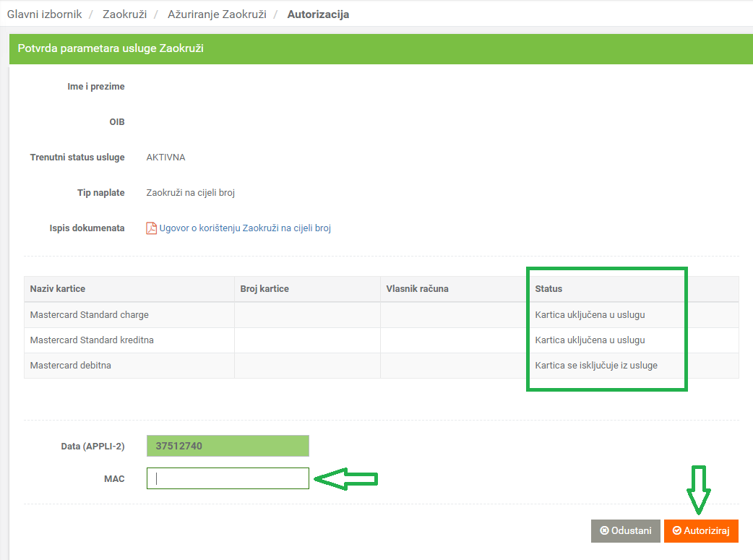Focus the MAC input field
This screenshot has height=560, width=753.
pyautogui.click(x=228, y=478)
